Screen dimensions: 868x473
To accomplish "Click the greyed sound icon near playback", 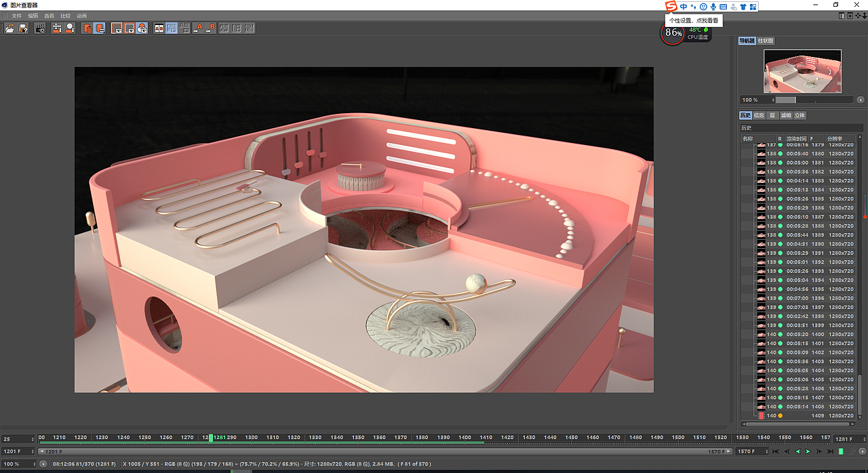I will 851,451.
